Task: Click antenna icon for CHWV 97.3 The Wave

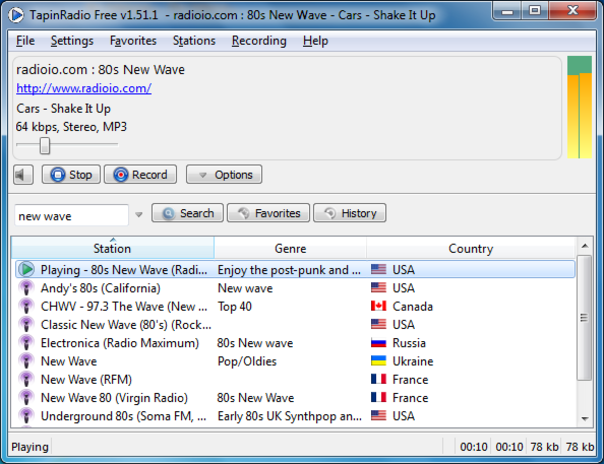Action: [27, 306]
